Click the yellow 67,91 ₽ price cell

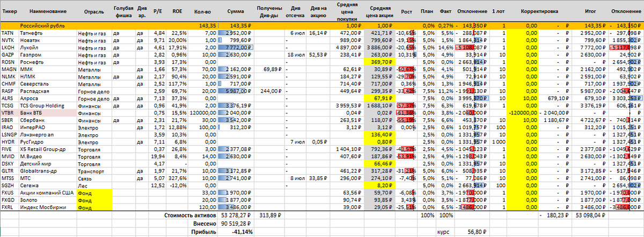point(380,98)
